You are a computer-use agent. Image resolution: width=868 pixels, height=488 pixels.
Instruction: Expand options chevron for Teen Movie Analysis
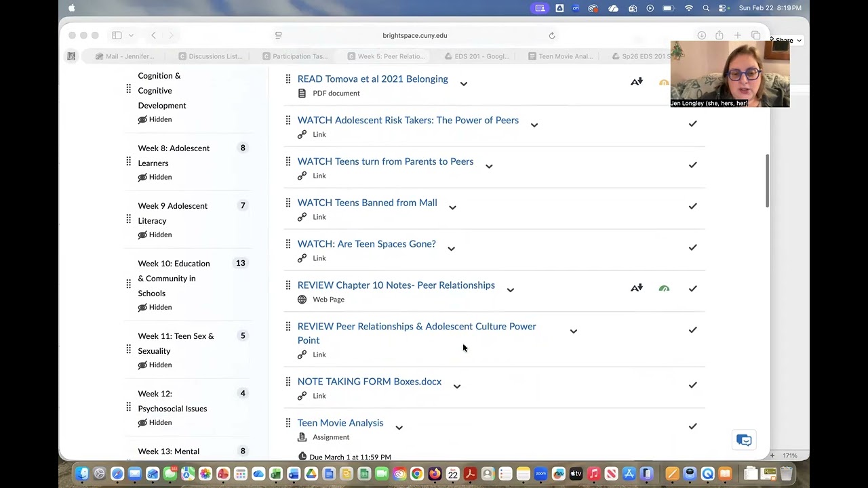[399, 428]
